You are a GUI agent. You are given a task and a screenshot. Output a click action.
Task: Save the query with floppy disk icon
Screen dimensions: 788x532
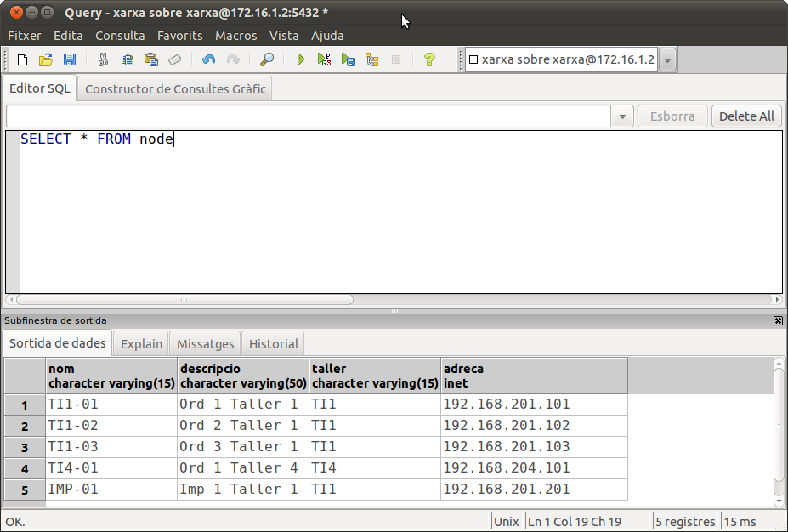pyautogui.click(x=70, y=59)
